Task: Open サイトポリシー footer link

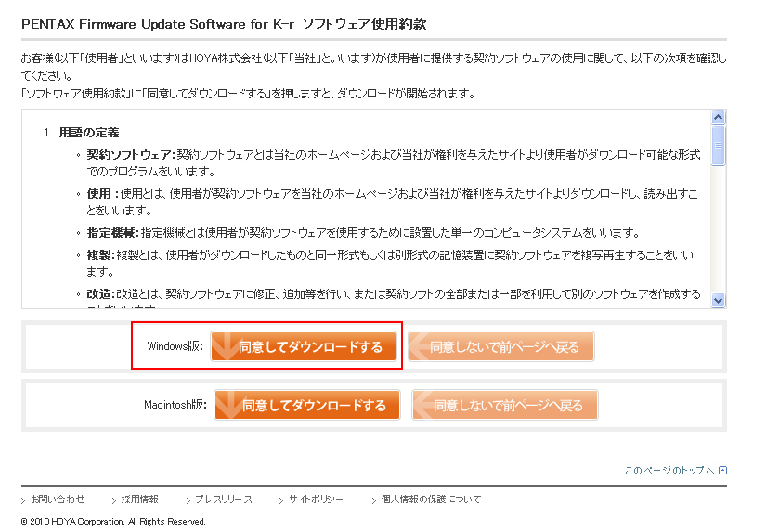Action: [x=316, y=500]
